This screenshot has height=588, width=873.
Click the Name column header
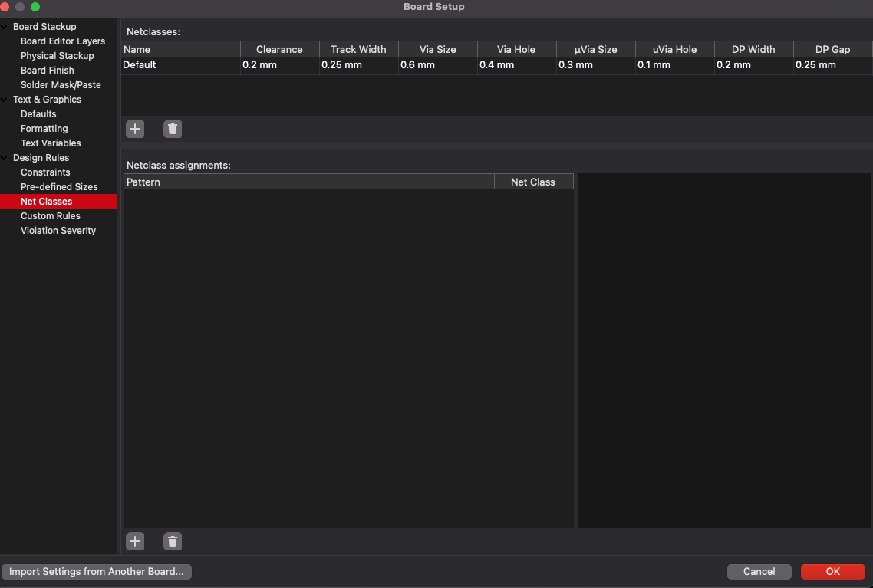pyautogui.click(x=181, y=50)
